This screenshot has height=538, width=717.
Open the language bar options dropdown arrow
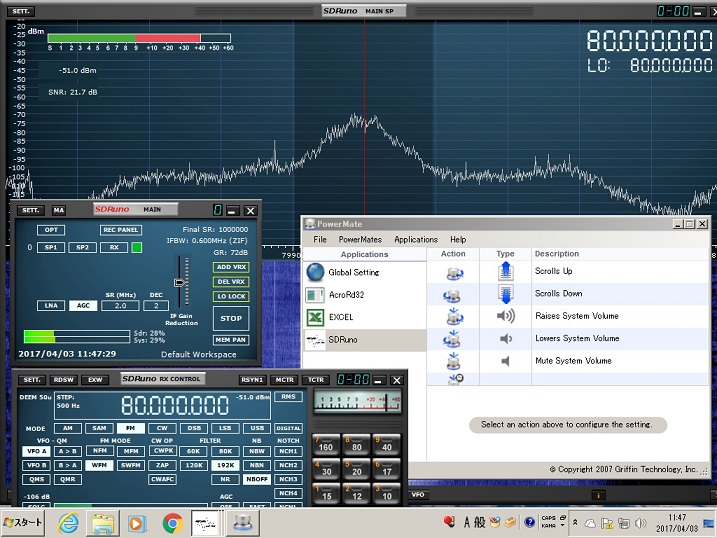562,526
